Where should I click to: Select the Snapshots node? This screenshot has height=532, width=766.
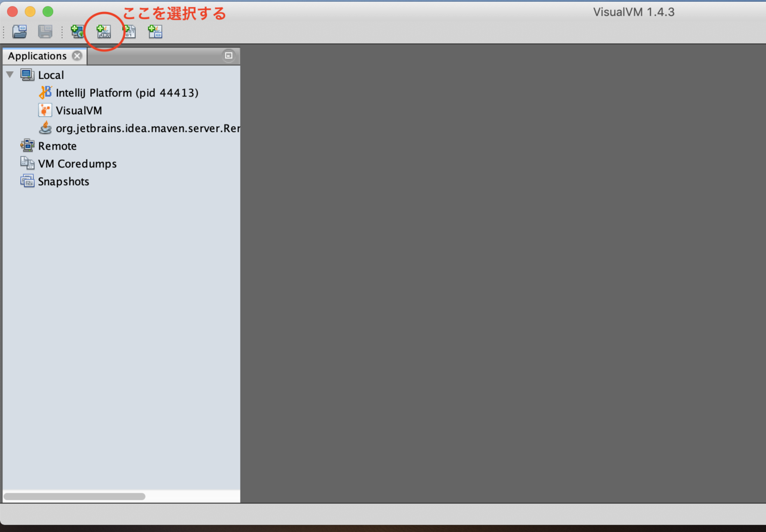63,182
